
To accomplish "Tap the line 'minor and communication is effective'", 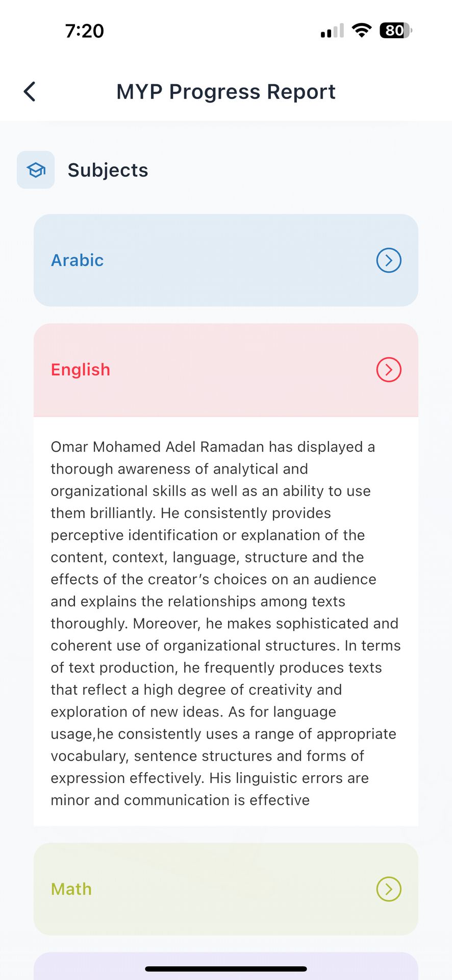I will [180, 800].
